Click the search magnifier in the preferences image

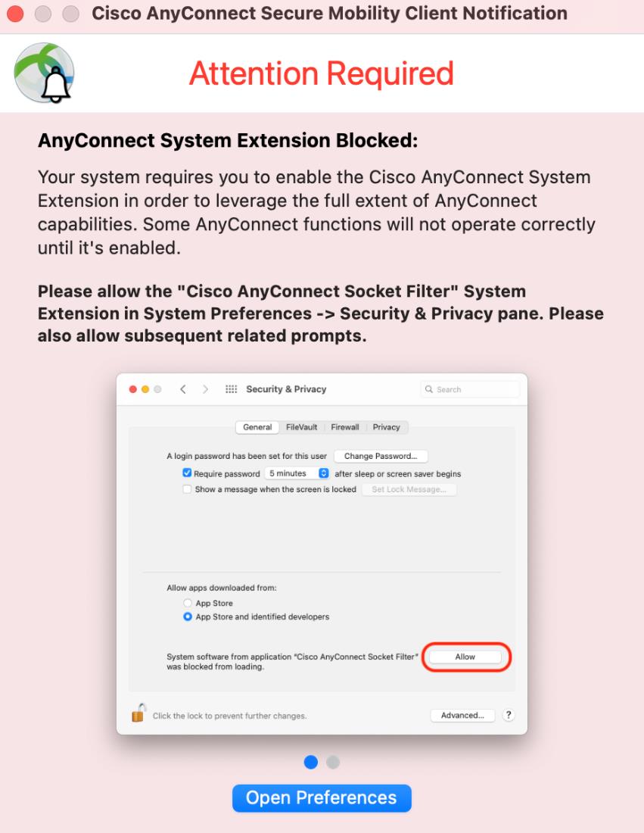(x=430, y=389)
